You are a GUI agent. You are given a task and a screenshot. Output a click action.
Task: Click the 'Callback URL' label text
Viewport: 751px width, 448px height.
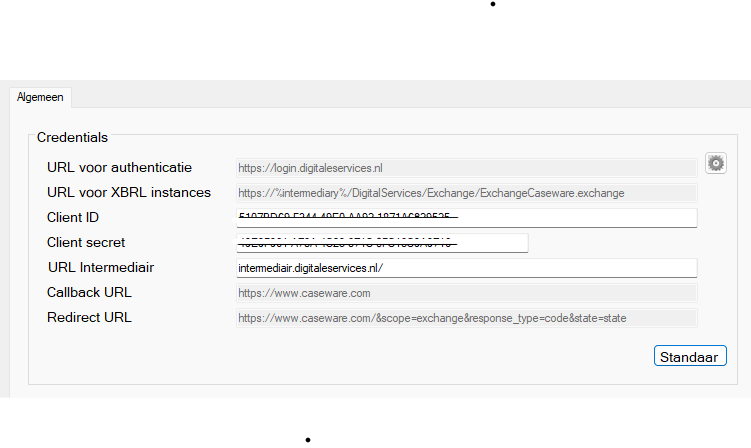[89, 292]
